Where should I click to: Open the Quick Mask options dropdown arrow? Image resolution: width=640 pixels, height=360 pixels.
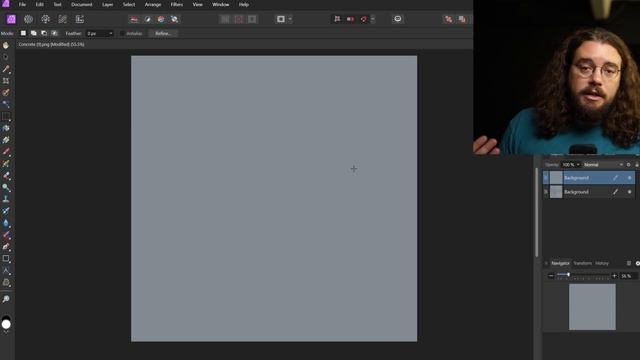pos(290,19)
